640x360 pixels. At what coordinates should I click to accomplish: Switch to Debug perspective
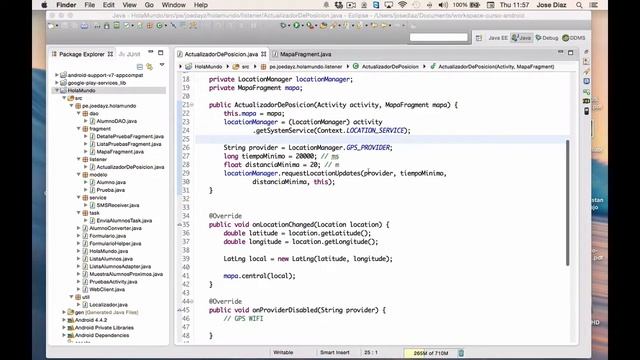(547, 38)
